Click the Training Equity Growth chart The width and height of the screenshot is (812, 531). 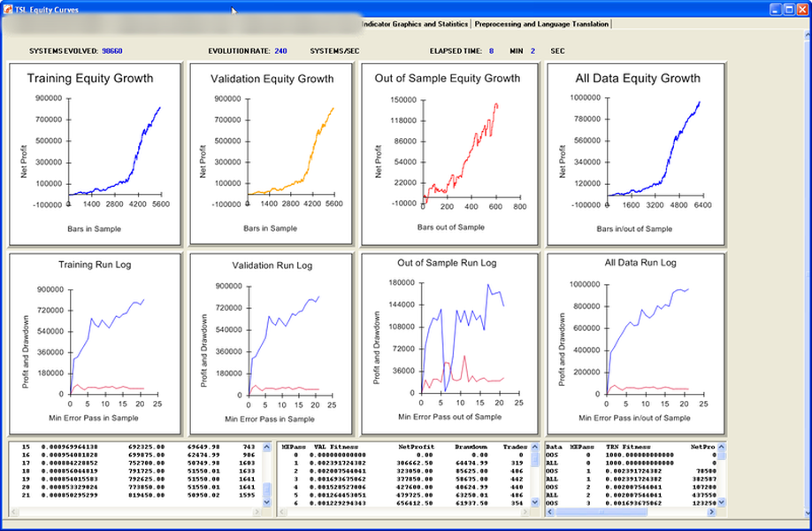point(95,153)
